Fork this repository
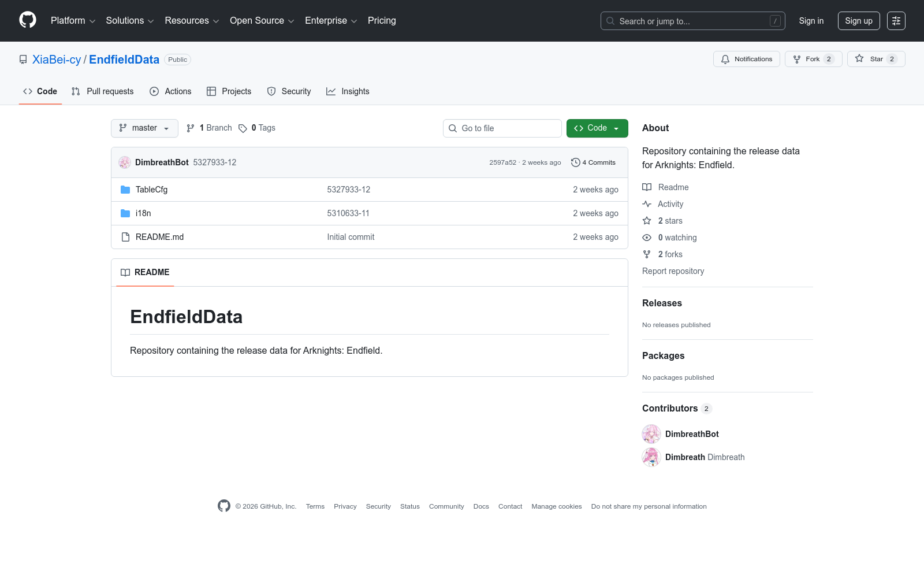The width and height of the screenshot is (924, 578). click(814, 59)
